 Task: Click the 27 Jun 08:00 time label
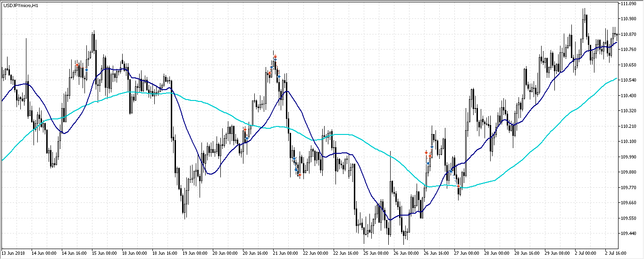[467, 253]
